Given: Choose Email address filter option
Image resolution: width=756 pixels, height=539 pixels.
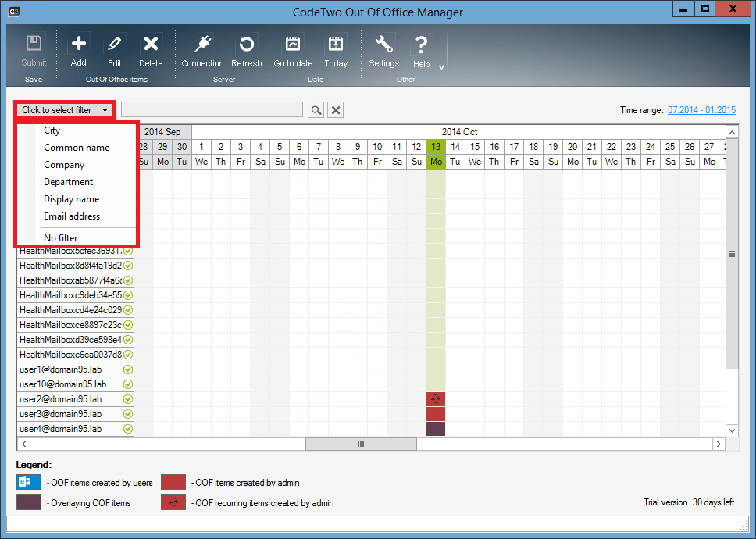Looking at the screenshot, I should [72, 216].
